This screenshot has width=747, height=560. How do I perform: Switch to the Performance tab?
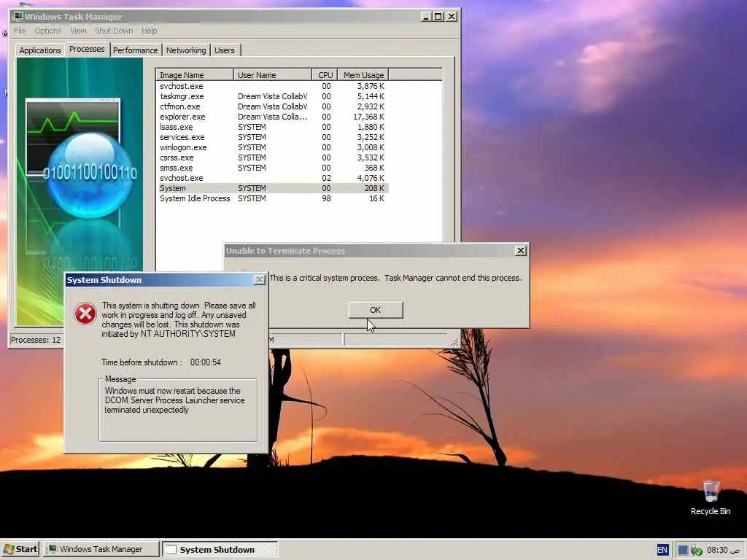[x=135, y=50]
